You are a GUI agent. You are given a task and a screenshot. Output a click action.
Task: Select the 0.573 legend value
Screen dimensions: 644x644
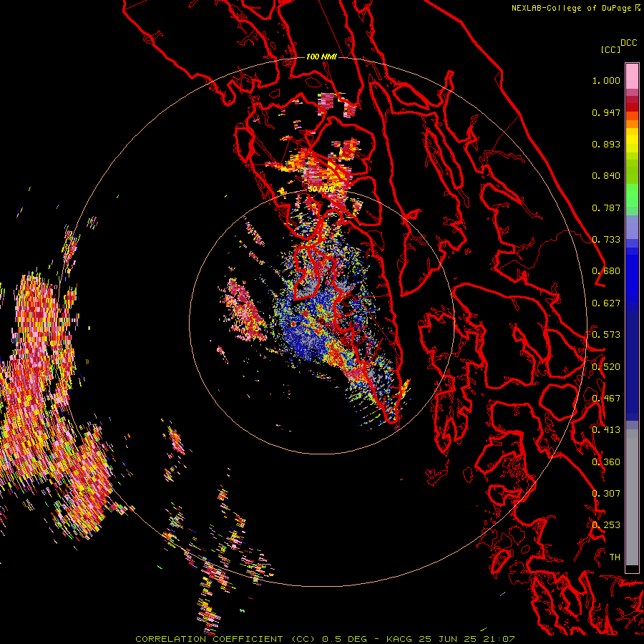pos(606,335)
